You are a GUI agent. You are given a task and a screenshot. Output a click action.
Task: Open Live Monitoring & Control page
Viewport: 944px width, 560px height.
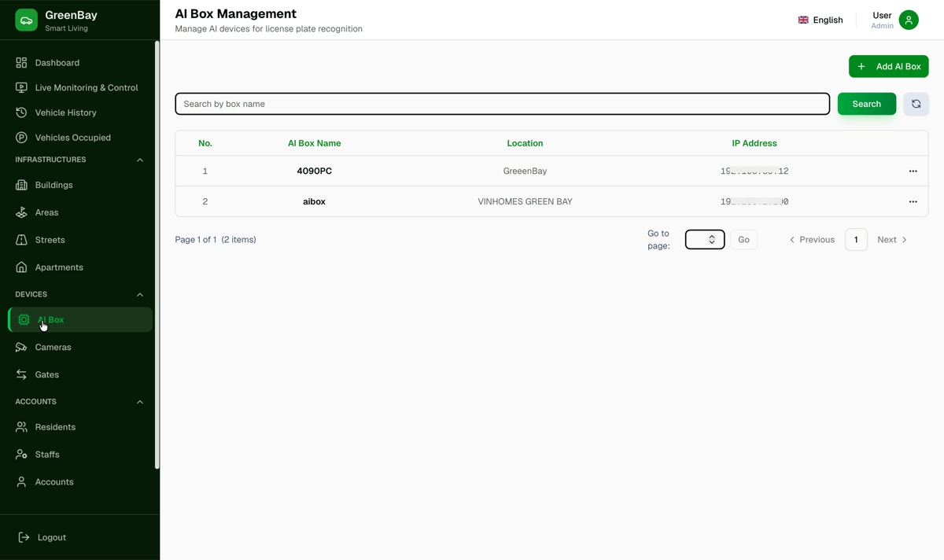pyautogui.click(x=80, y=87)
